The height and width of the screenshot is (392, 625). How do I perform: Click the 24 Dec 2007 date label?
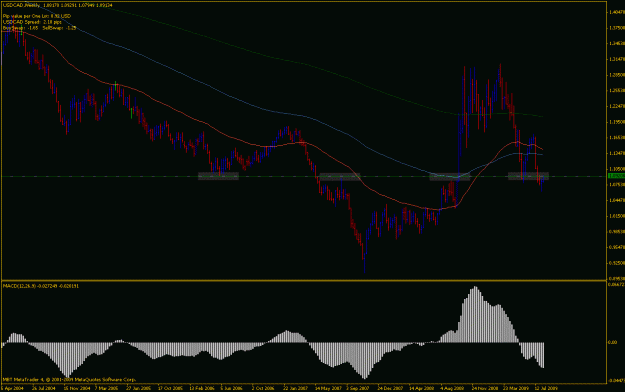pos(390,388)
